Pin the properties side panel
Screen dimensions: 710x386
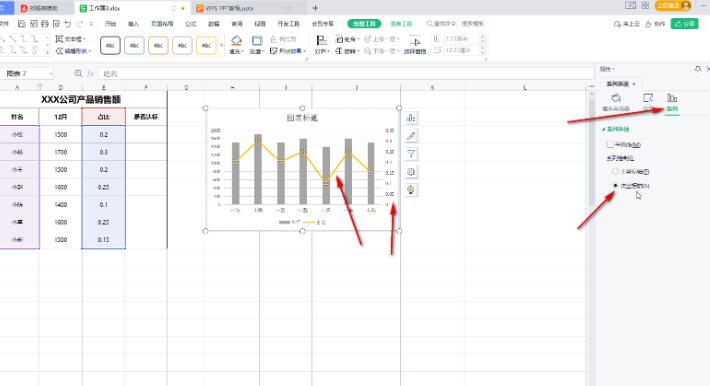coord(697,69)
